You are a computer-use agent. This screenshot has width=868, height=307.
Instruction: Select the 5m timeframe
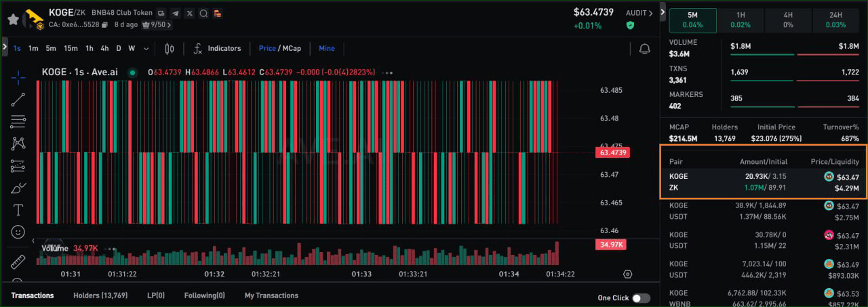coord(51,48)
